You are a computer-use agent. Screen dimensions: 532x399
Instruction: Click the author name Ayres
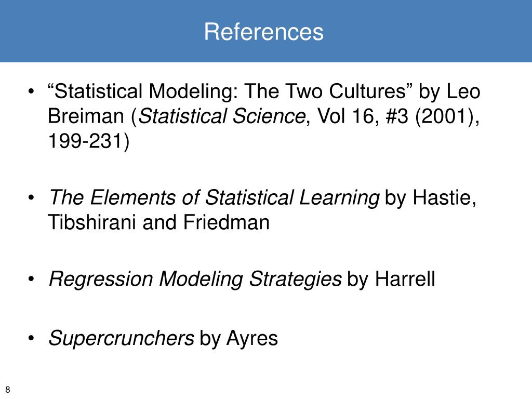click(252, 338)
